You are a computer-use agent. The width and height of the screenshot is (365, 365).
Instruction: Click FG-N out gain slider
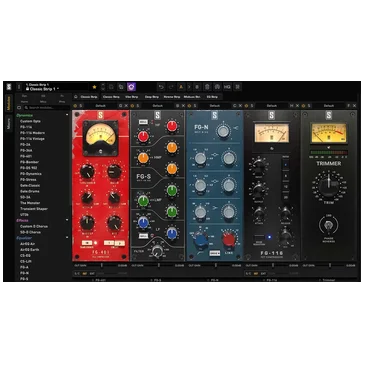[216, 265]
